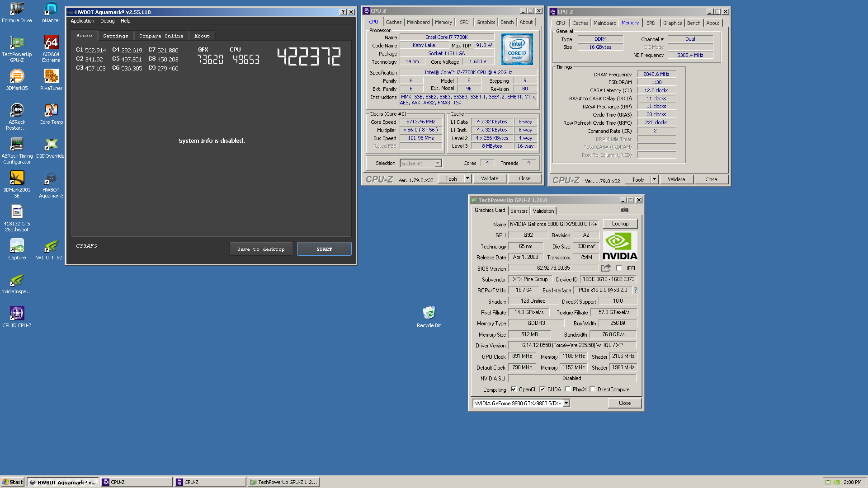This screenshot has height=488, width=868.
Task: Open Help menu in Aquamark3
Action: [125, 21]
